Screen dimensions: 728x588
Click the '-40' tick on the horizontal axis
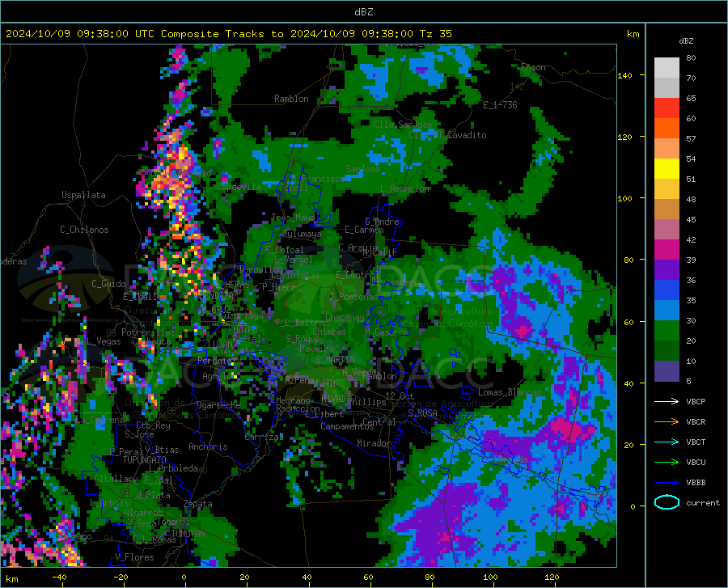pos(59,577)
